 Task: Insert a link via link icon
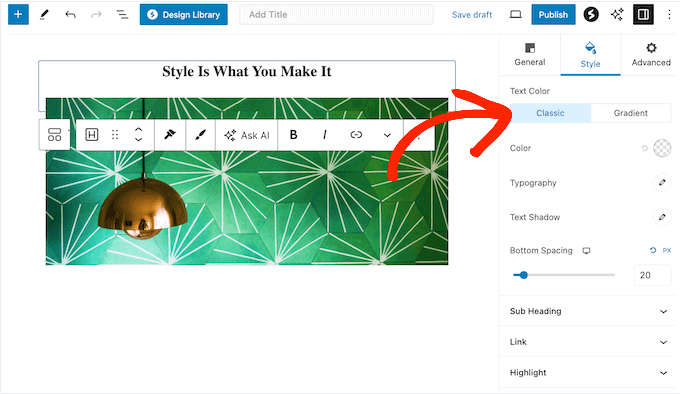click(356, 135)
